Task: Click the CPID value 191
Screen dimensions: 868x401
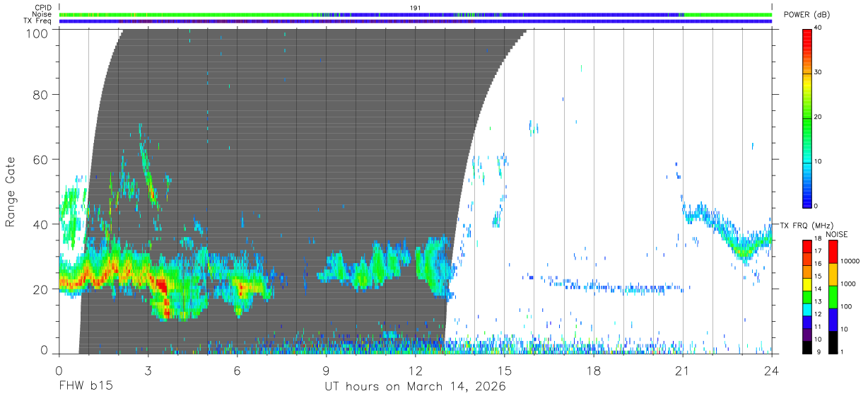Action: click(416, 8)
